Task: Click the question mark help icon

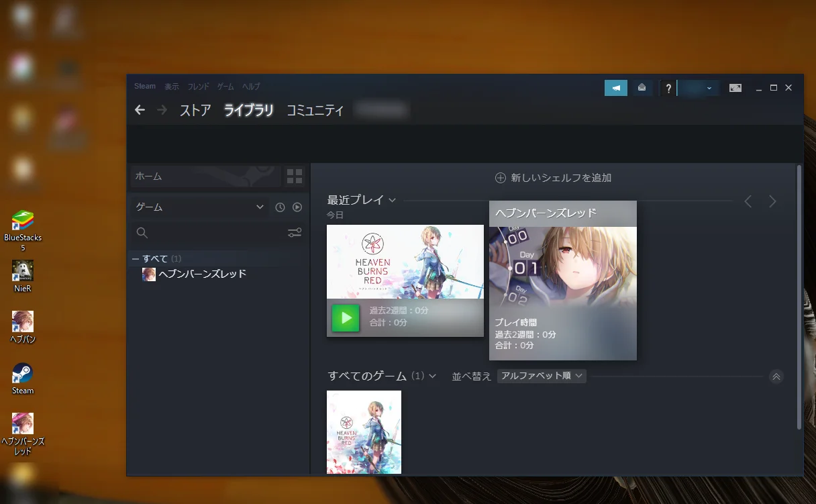Action: (668, 88)
